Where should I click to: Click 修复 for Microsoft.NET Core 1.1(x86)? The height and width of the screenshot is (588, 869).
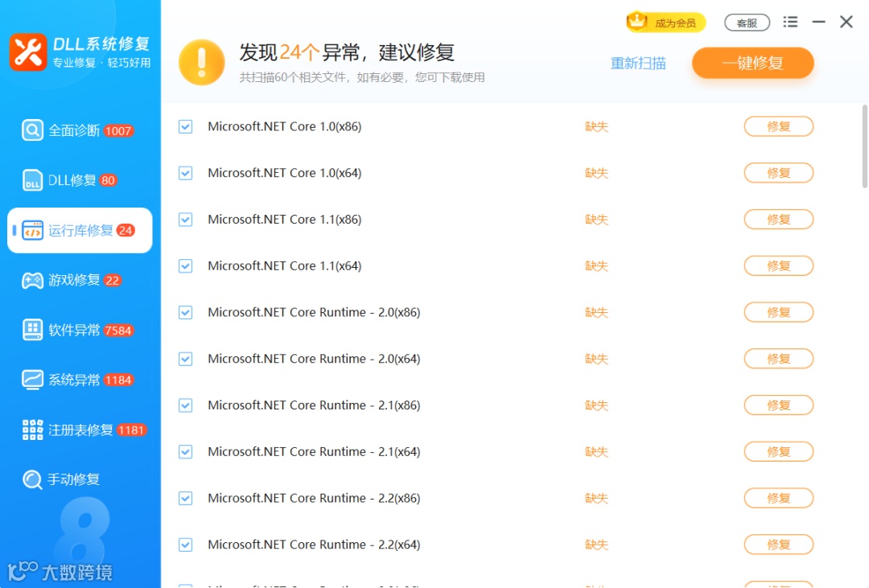779,220
